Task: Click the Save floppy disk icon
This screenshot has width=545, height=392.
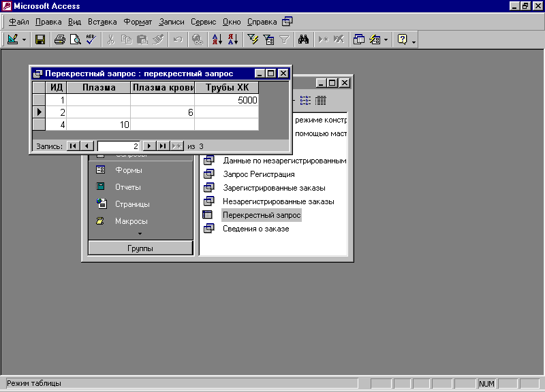Action: [x=40, y=39]
